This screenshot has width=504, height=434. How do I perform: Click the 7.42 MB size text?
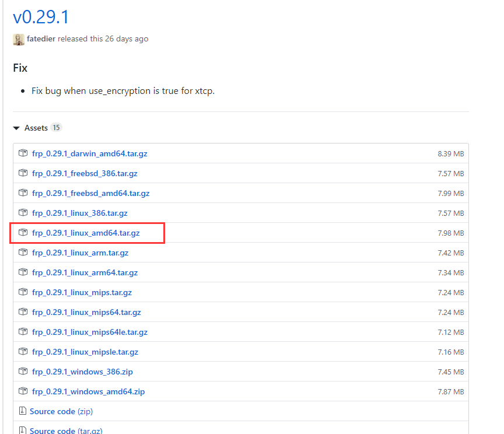[451, 253]
